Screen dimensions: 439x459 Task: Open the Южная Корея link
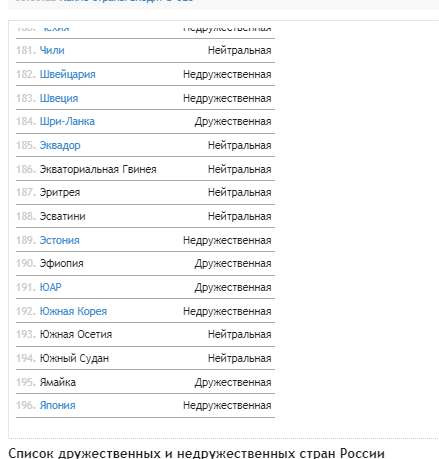[x=73, y=311]
